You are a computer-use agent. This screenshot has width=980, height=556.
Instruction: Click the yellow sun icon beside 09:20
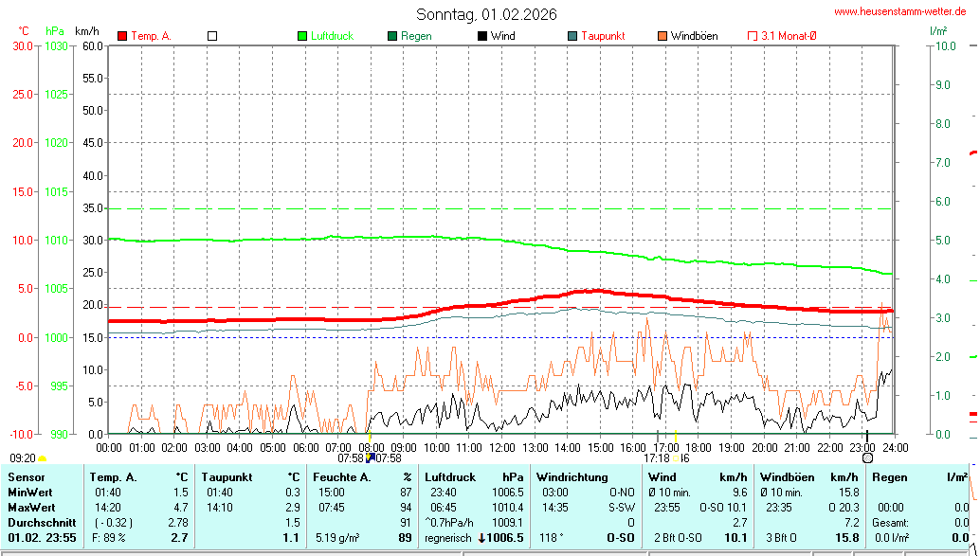pos(43,458)
